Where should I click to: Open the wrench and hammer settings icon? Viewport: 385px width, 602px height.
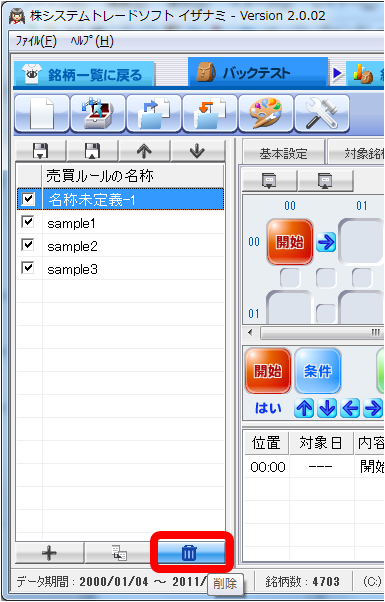click(322, 114)
